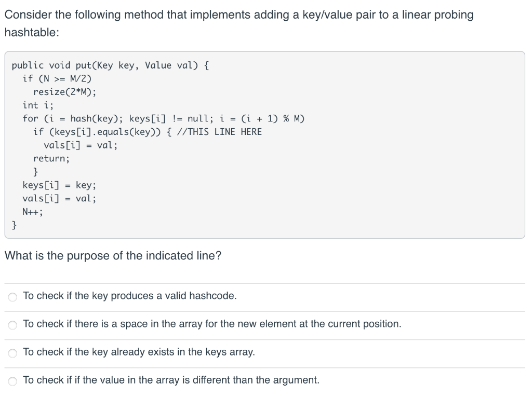532x397 pixels.
Task: Click the 'if (N >= M/2)' code line
Action: point(57,79)
